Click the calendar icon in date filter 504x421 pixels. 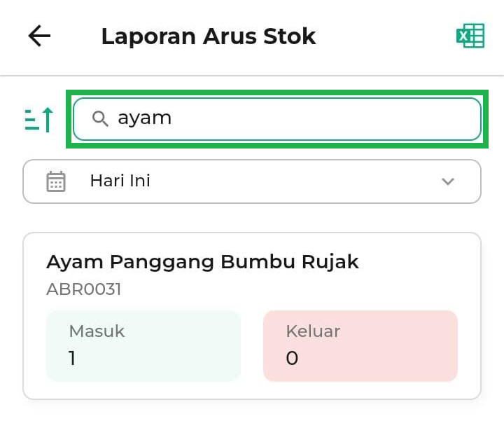pyautogui.click(x=56, y=181)
